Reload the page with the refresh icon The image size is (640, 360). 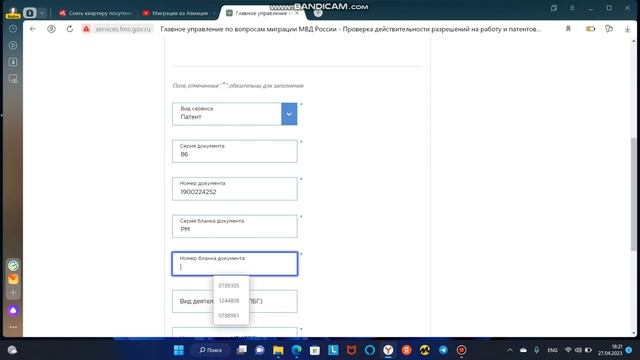coord(70,29)
